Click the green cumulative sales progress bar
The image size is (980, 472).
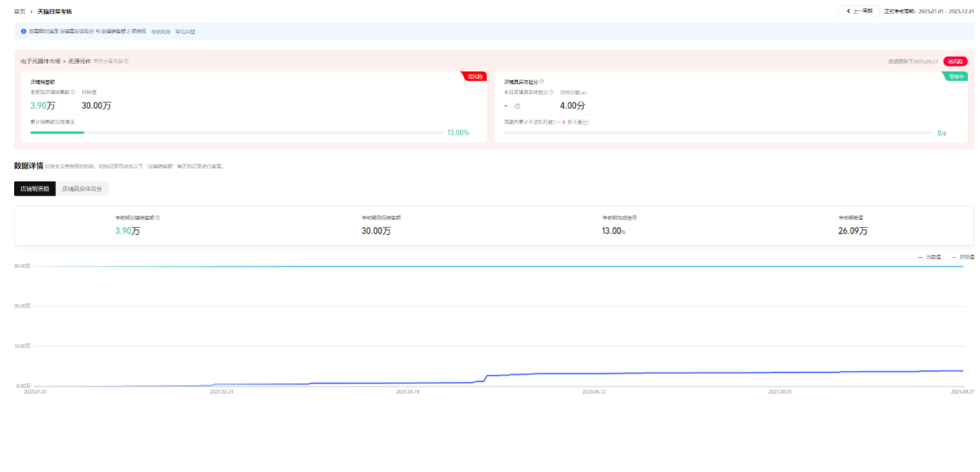tap(57, 133)
